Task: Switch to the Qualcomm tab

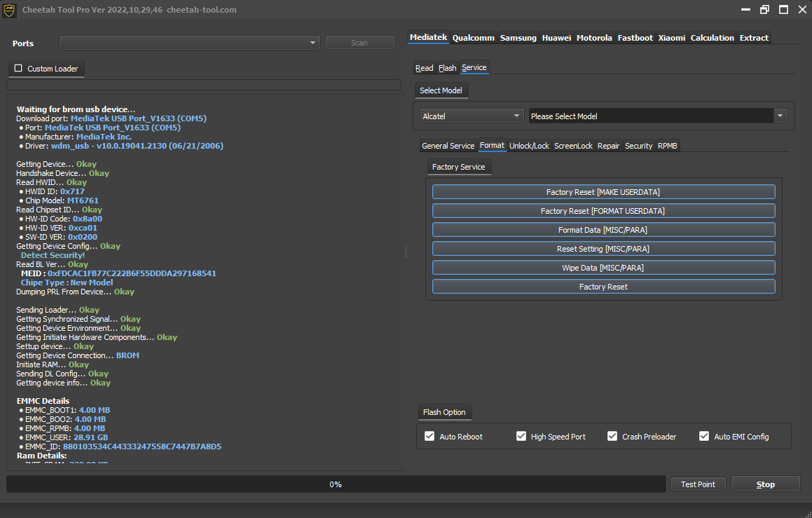Action: click(x=474, y=38)
